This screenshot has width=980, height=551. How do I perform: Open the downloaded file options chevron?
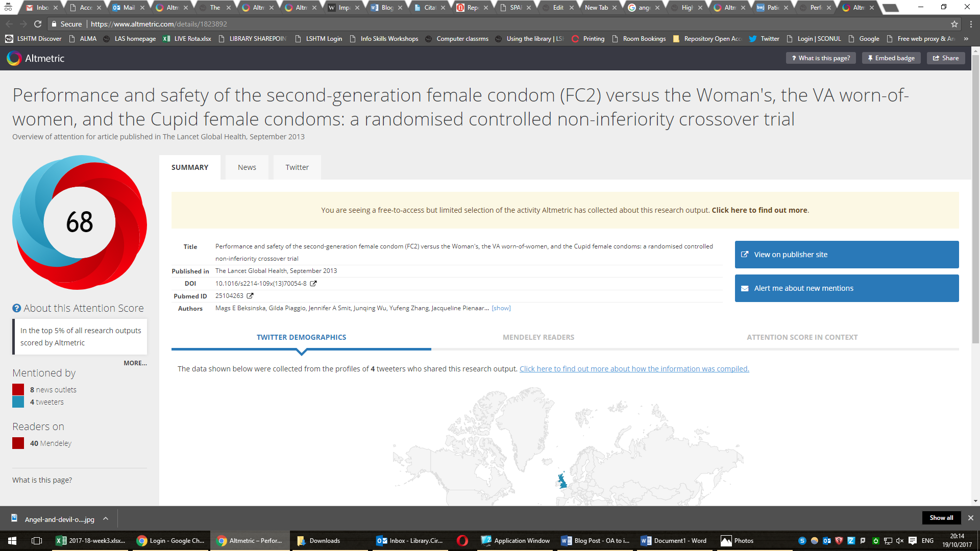106,519
